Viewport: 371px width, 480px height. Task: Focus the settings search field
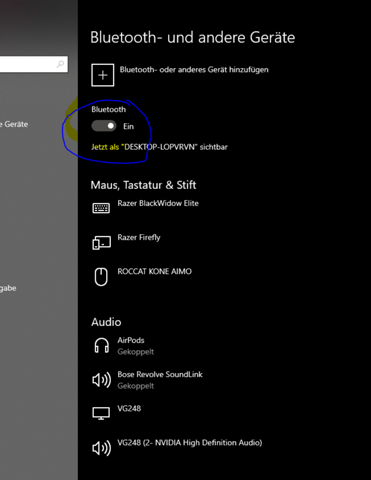(33, 64)
